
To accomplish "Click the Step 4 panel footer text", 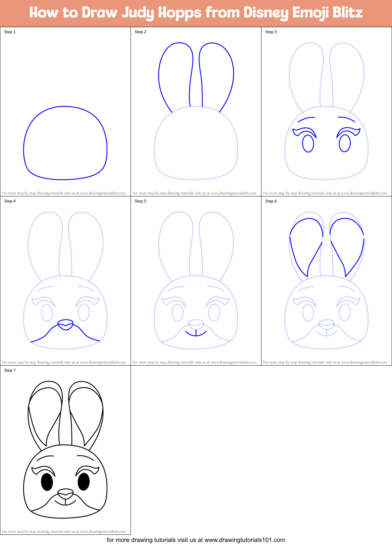I will (64, 362).
